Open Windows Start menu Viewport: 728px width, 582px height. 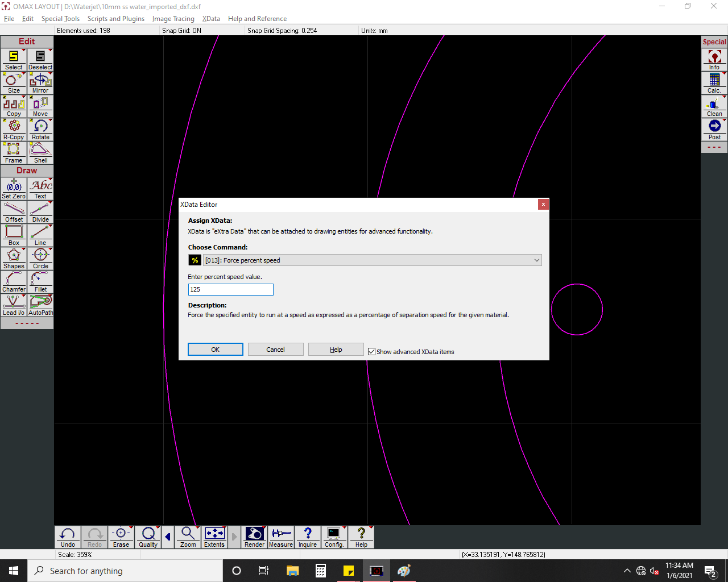[14, 571]
